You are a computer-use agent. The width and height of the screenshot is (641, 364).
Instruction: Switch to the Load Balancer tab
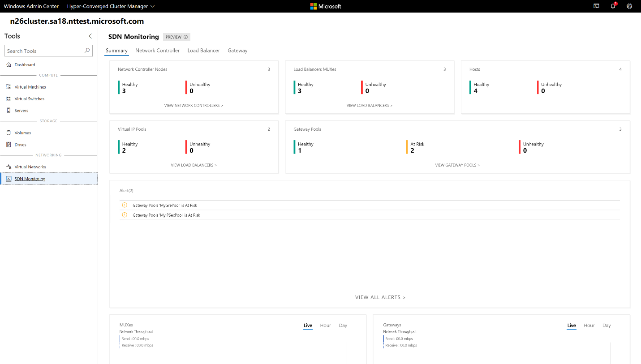click(203, 51)
